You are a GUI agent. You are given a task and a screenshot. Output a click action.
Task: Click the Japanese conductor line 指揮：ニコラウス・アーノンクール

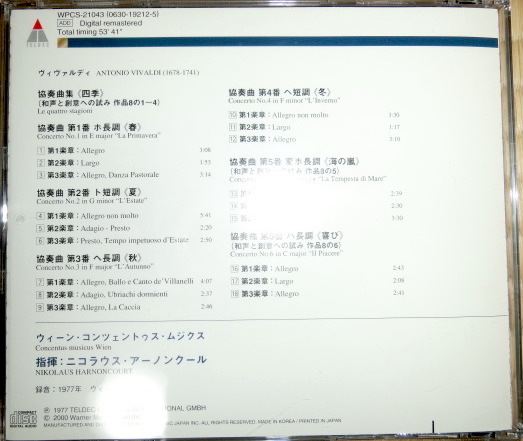coord(121,360)
